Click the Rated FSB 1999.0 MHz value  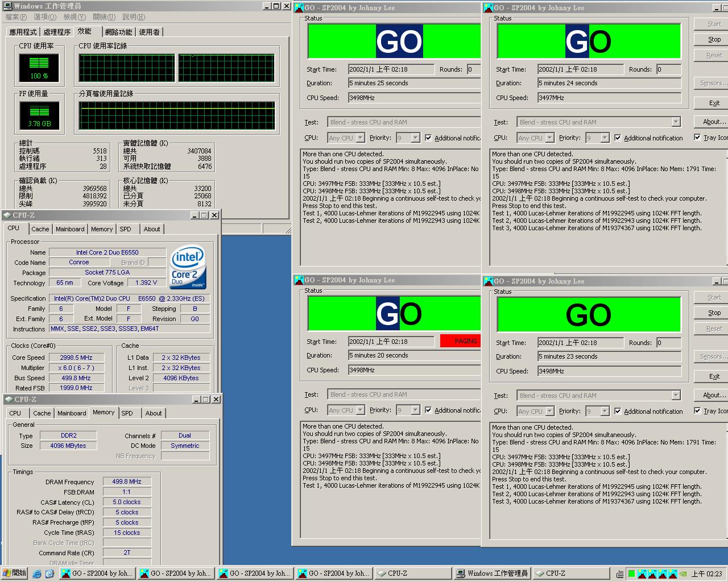[x=76, y=388]
